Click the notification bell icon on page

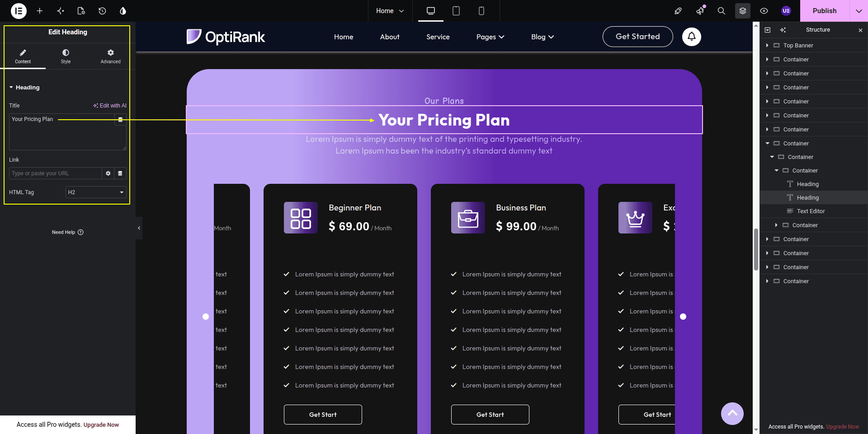coord(692,37)
